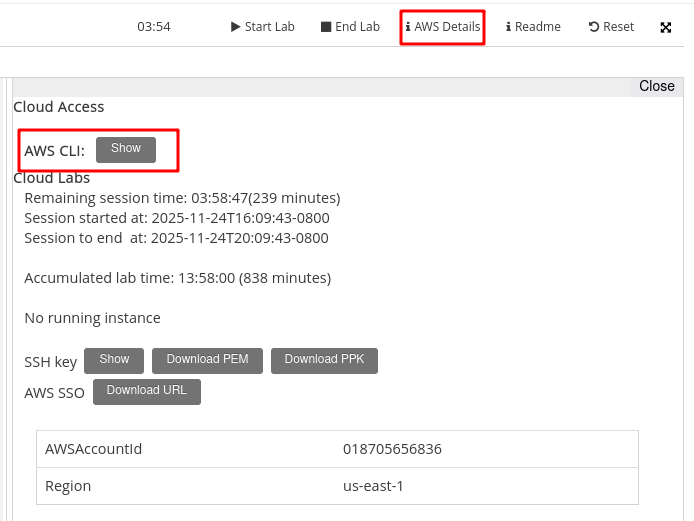The height and width of the screenshot is (521, 694).
Task: Click the Remaining session time line
Action: pos(182,198)
